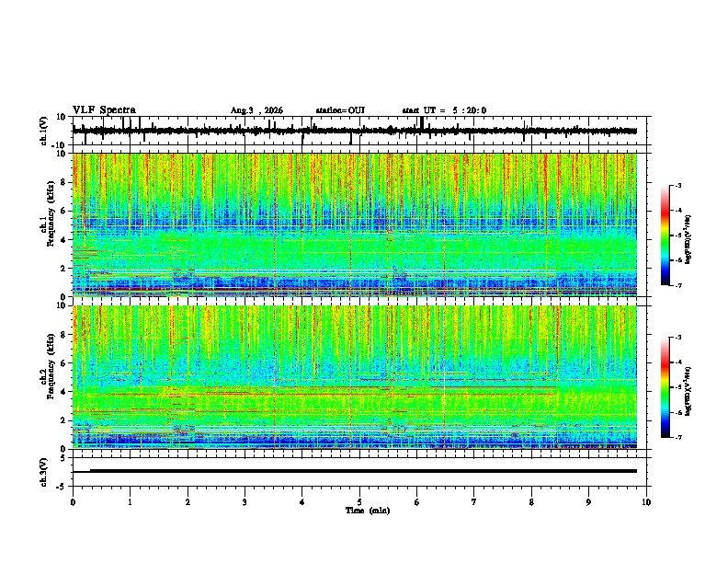Click the "-7" label on ch.1 color scale
Screen dimensions: 728x563
(x=677, y=286)
